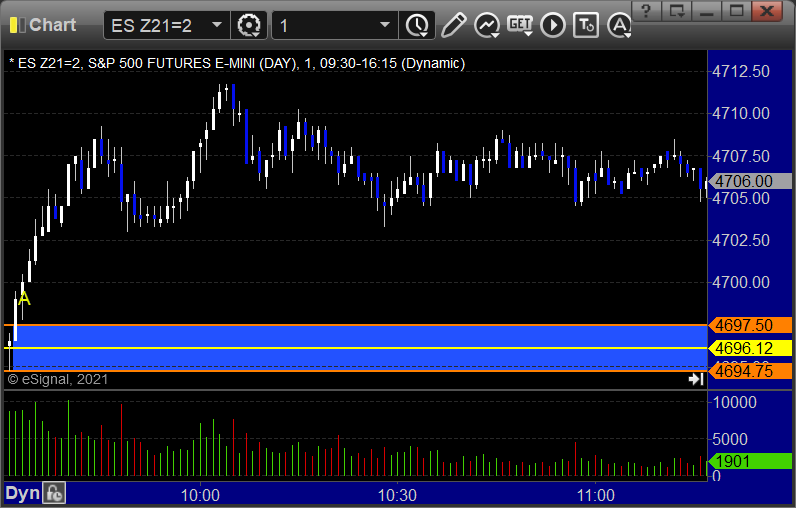Click the 4707.50 price axis label
The height and width of the screenshot is (508, 796).
[741, 156]
